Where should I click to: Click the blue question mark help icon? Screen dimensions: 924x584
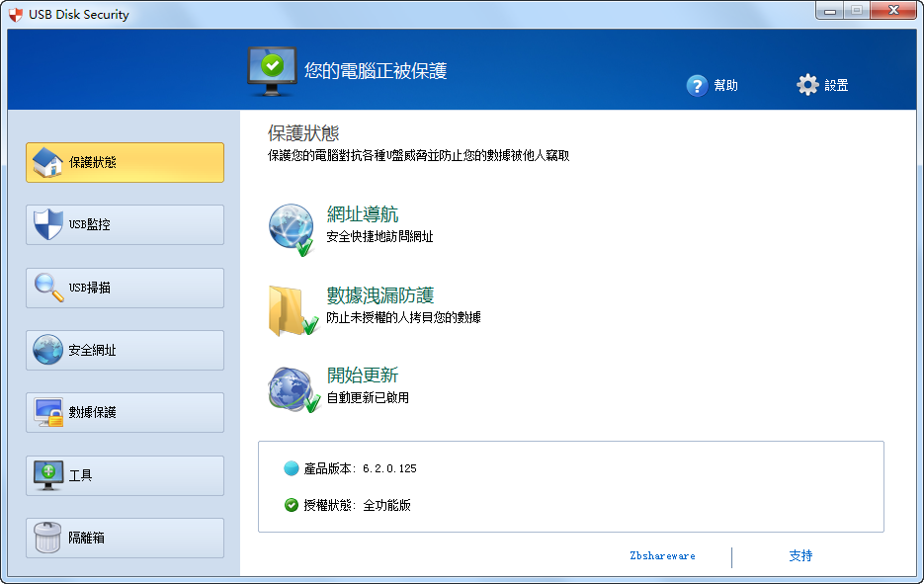697,85
